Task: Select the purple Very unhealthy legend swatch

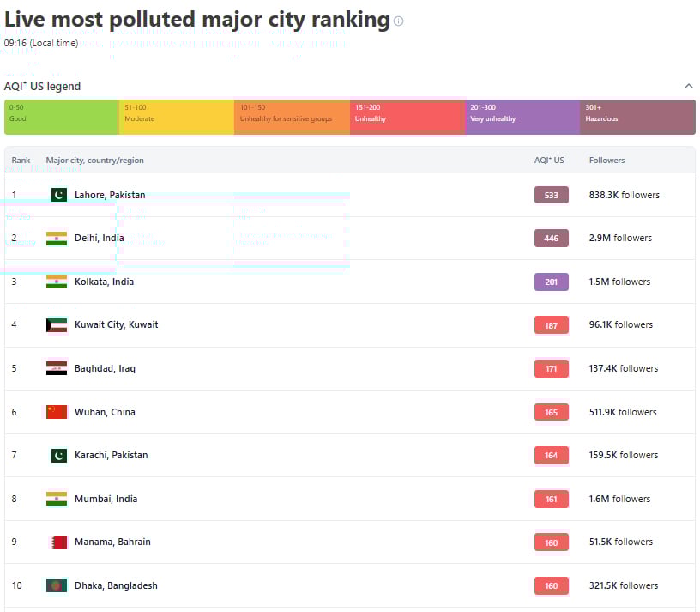Action: 522,117
